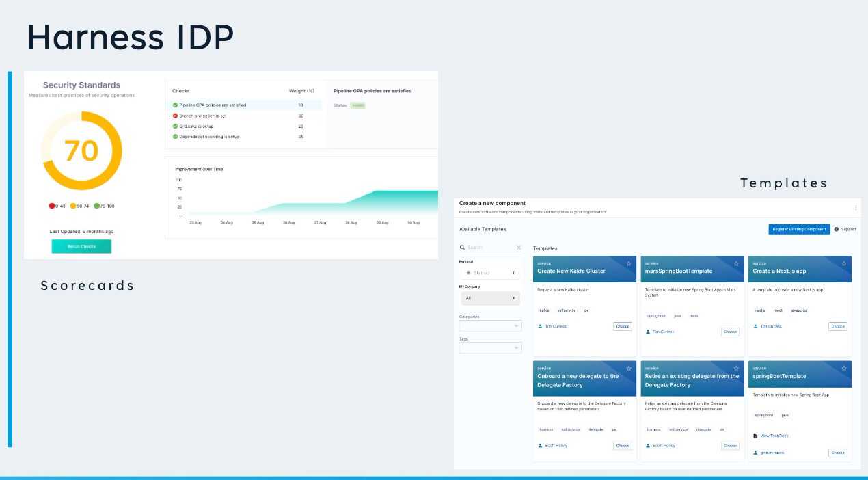Open the three-dot menu for Create a new component
Screen dimensions: 868x480
coord(856,207)
